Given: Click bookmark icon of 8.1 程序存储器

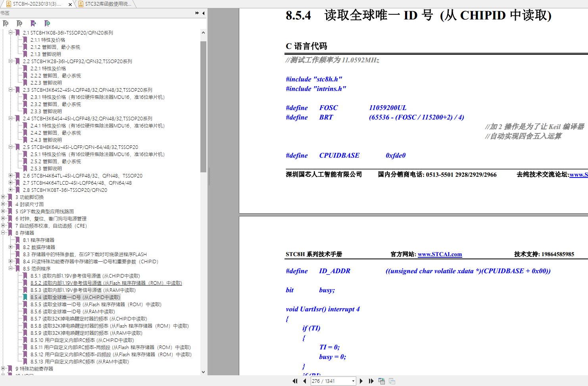Looking at the screenshot, I should 18,240.
